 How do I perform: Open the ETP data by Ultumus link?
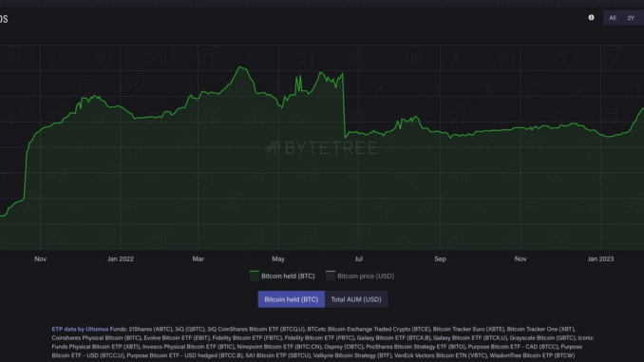point(80,329)
